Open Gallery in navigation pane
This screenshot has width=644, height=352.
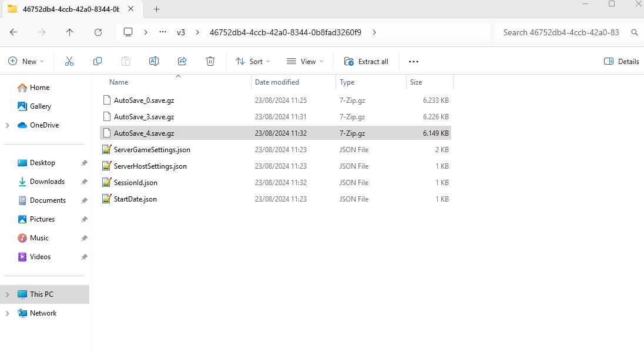tap(40, 106)
